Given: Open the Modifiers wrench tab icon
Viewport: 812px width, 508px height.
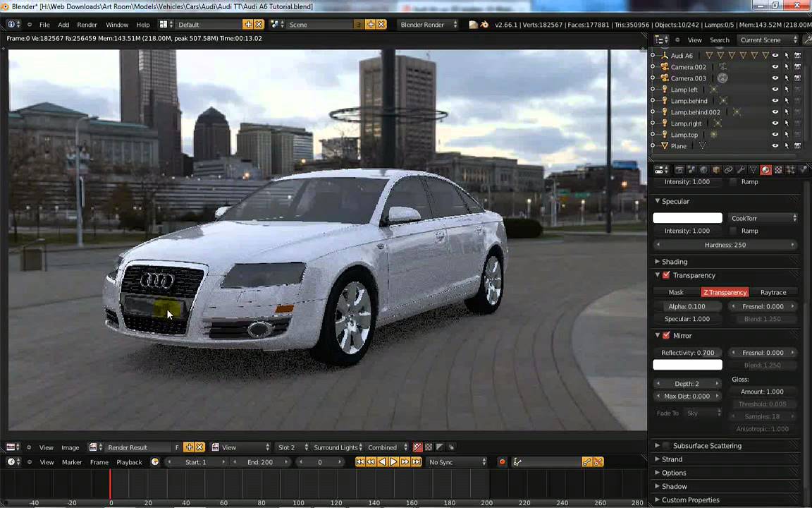Looking at the screenshot, I should pos(741,169).
